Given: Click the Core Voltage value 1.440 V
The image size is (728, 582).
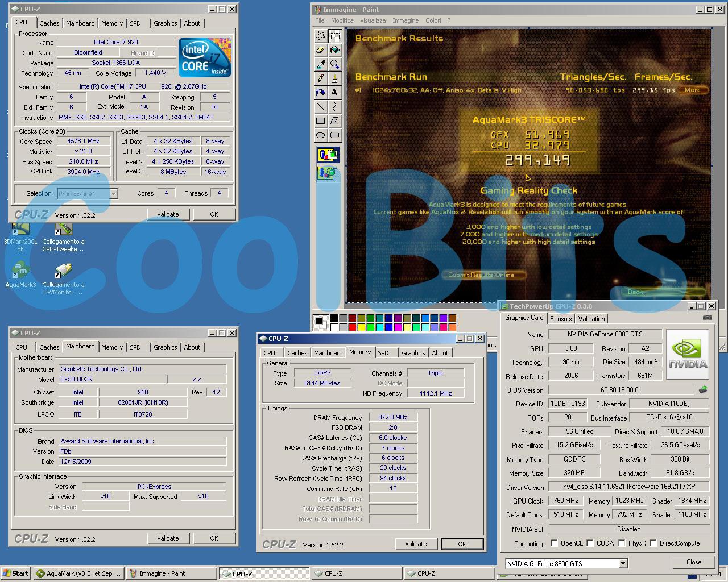Looking at the screenshot, I should (x=155, y=73).
